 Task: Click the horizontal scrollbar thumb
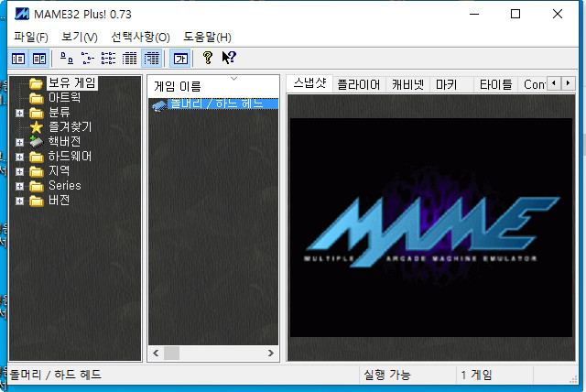tap(171, 354)
